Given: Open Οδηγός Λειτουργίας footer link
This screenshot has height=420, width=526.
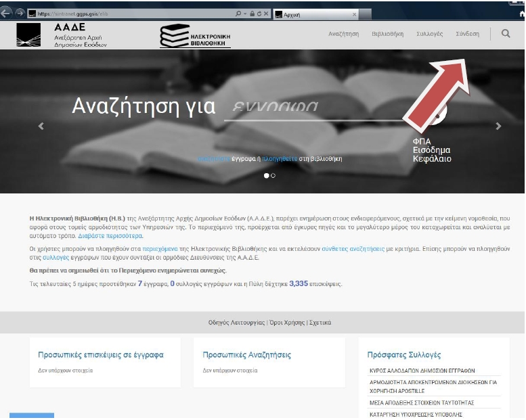Looking at the screenshot, I should pyautogui.click(x=236, y=323).
